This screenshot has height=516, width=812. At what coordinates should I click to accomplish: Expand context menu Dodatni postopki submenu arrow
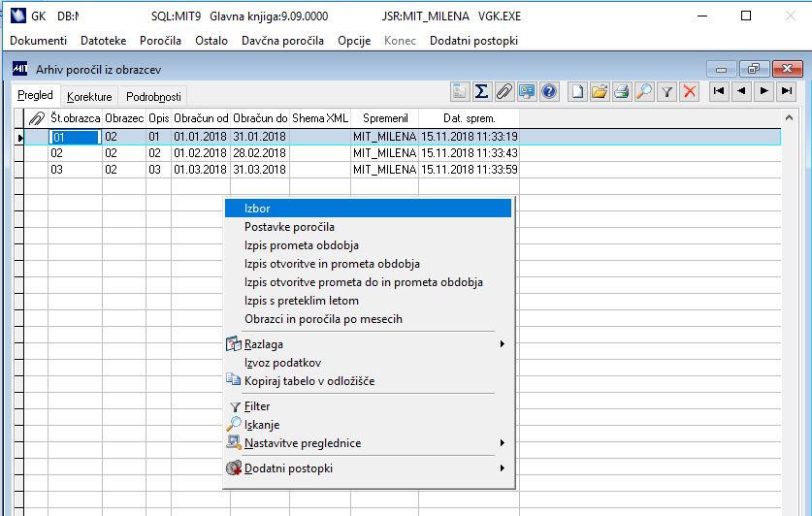pyautogui.click(x=502, y=468)
